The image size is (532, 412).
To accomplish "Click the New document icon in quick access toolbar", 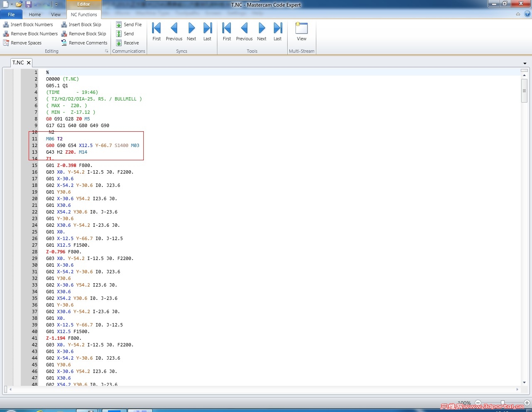I will click(5, 5).
